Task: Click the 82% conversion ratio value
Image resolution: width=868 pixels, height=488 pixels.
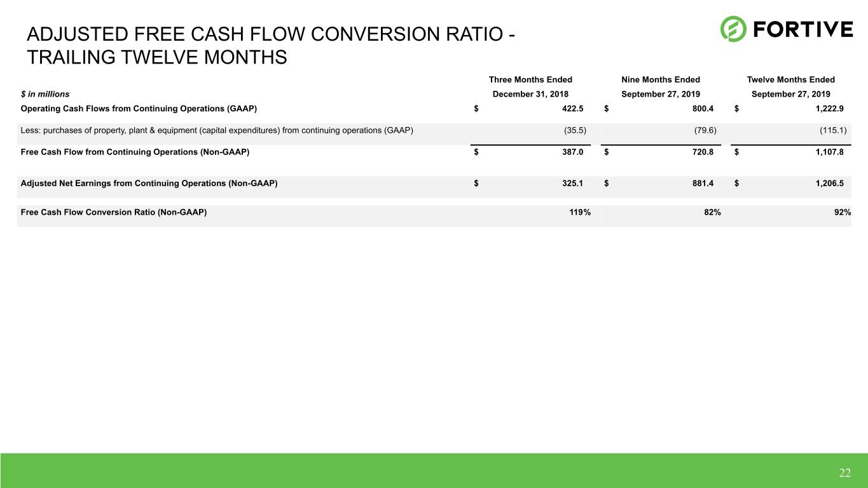Action: click(712, 213)
